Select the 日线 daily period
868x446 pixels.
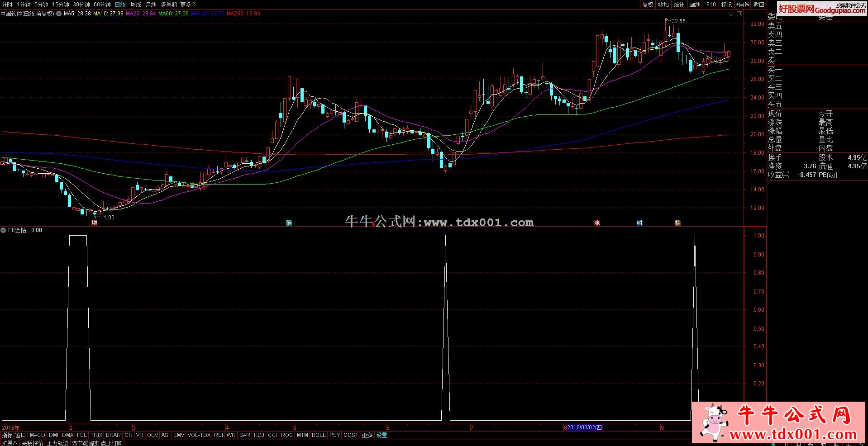coord(120,5)
